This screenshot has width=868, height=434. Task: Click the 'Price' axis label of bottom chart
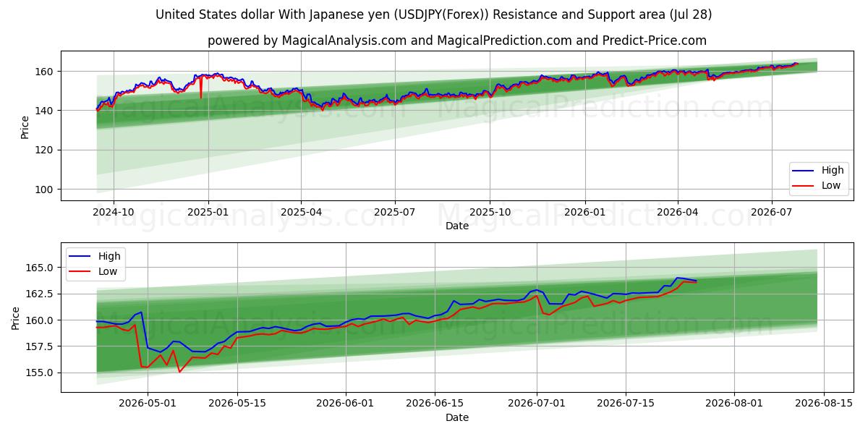point(16,317)
